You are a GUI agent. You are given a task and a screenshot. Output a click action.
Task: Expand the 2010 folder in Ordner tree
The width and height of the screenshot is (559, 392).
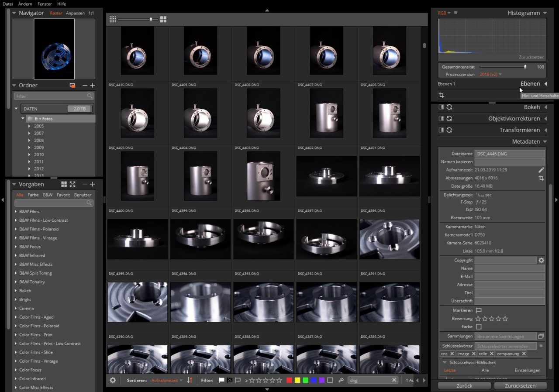pyautogui.click(x=29, y=155)
